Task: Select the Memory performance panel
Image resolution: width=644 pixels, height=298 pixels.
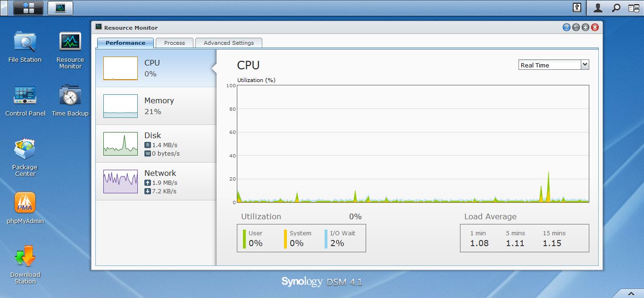Action: 156,106
